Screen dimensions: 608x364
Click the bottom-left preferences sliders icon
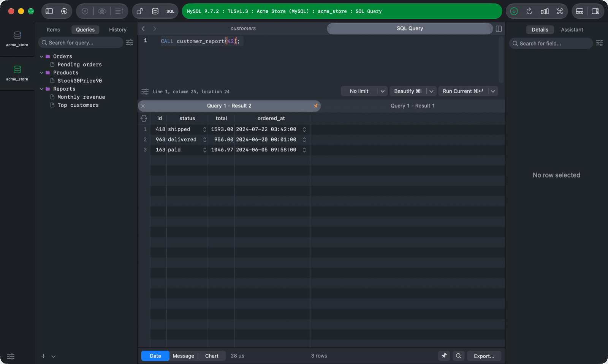coord(11,356)
